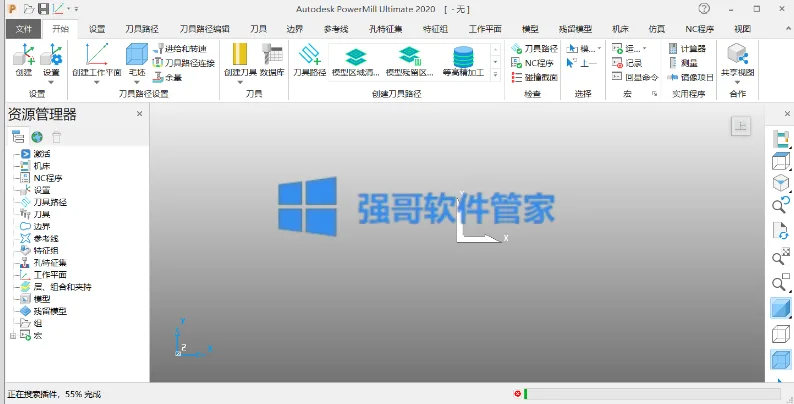Open the 毛坯 dropdown arrow
The image size is (794, 404).
(x=137, y=82)
